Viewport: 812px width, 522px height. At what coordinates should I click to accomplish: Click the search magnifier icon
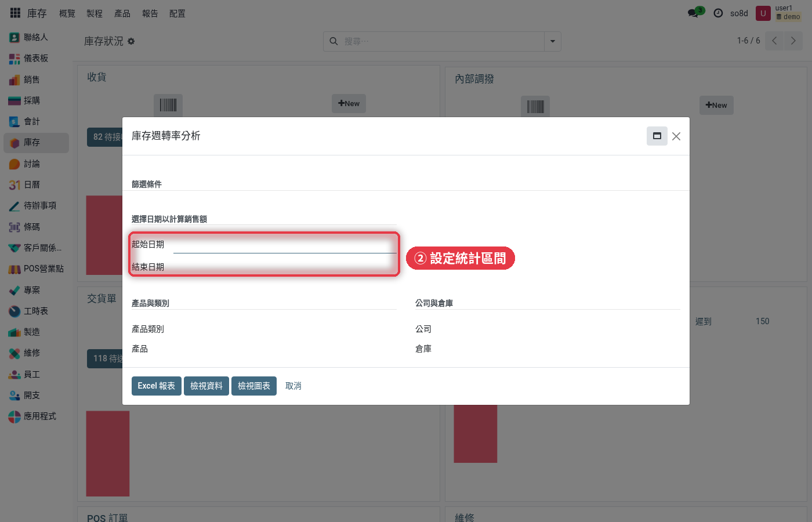(333, 41)
